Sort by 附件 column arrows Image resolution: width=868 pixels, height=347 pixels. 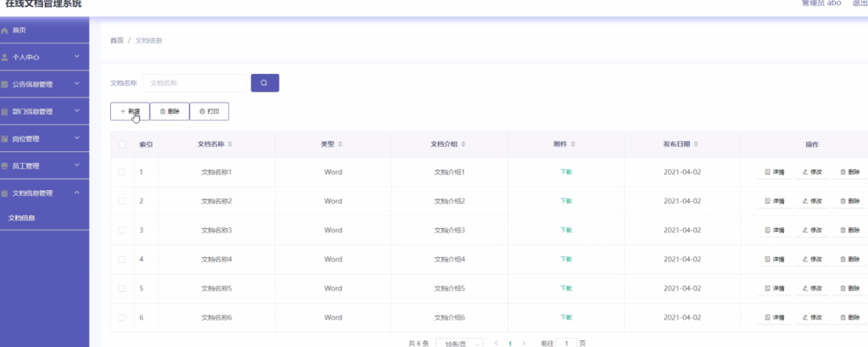click(573, 144)
